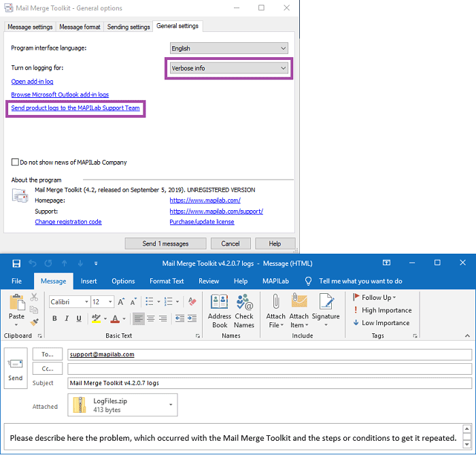The image size is (476, 455).
Task: Click the Cancel button in General options
Action: point(231,243)
